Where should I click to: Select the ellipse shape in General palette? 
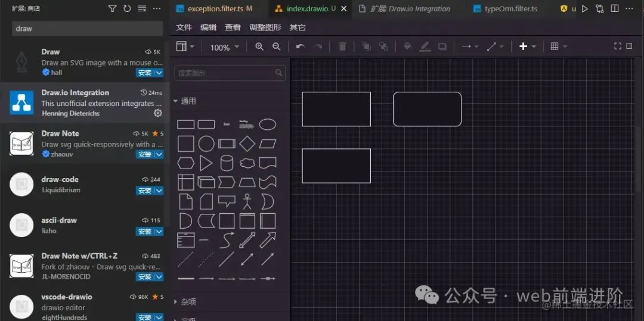tap(267, 124)
